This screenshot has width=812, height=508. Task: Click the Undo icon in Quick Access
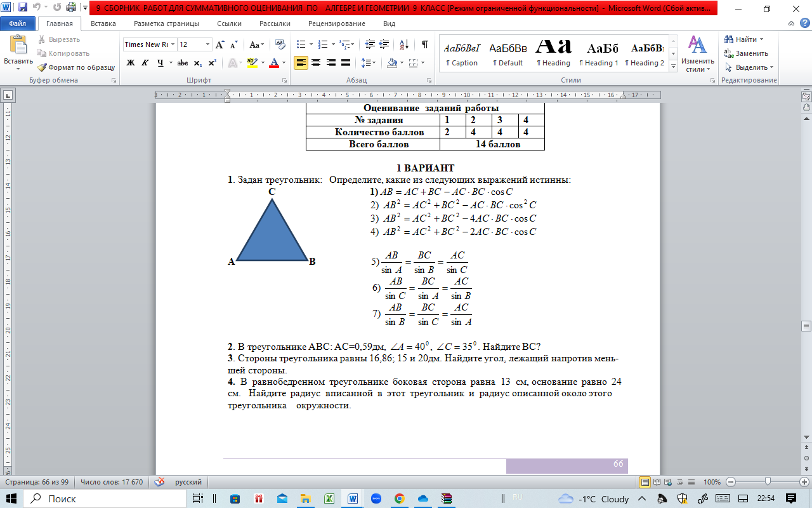[x=37, y=8]
